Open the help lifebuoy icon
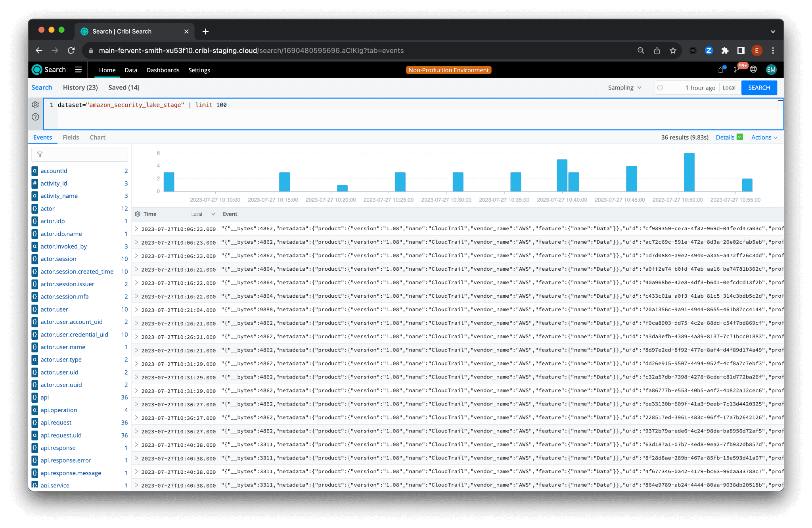 [753, 70]
